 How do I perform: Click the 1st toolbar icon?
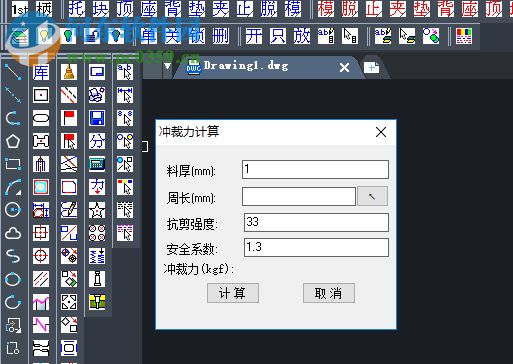(20, 9)
